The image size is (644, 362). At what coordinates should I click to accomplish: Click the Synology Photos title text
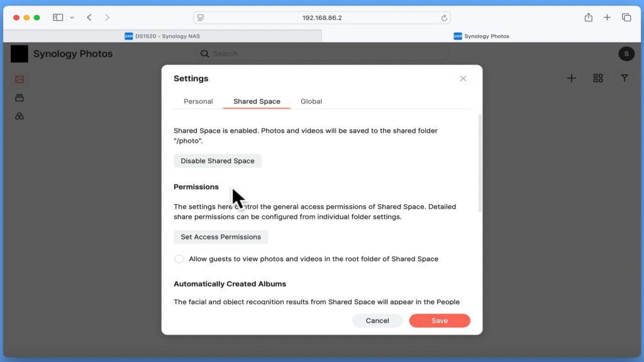73,54
